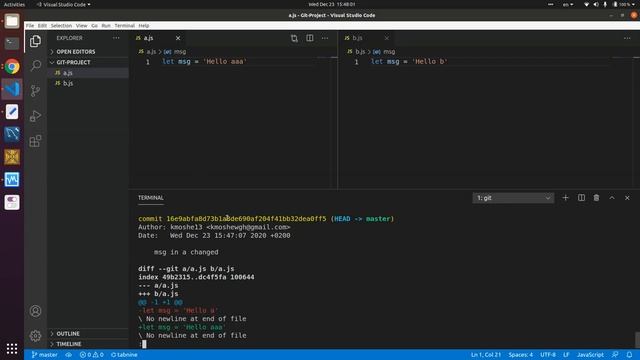This screenshot has width=640, height=360.
Task: Maximize the terminal panel size
Action: pyautogui.click(x=612, y=198)
